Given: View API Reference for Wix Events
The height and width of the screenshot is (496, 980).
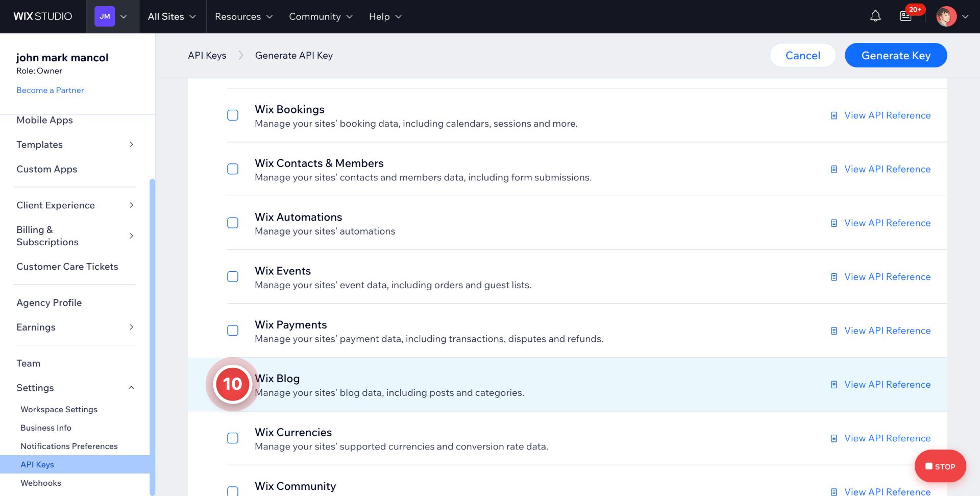Looking at the screenshot, I should pyautogui.click(x=887, y=277).
